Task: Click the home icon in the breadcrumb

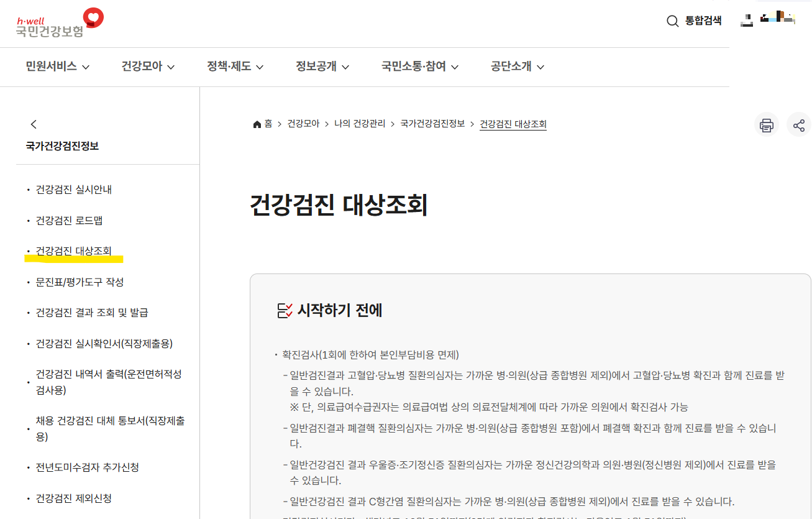Action: click(256, 124)
